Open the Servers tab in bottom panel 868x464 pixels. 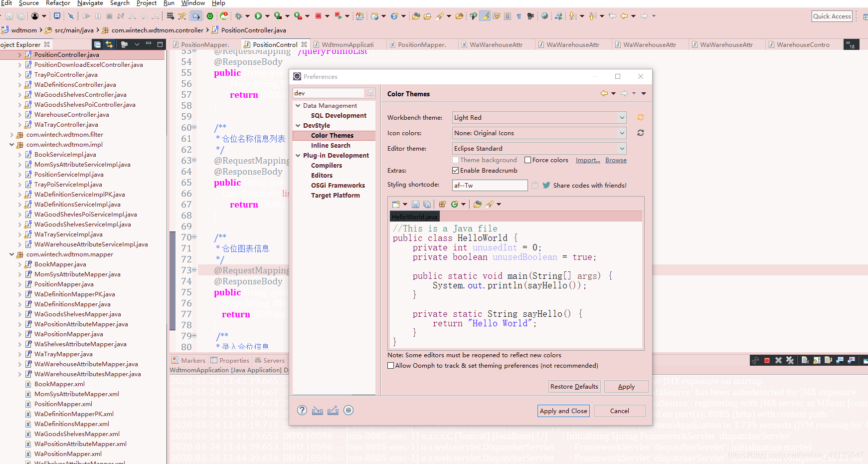tap(270, 360)
